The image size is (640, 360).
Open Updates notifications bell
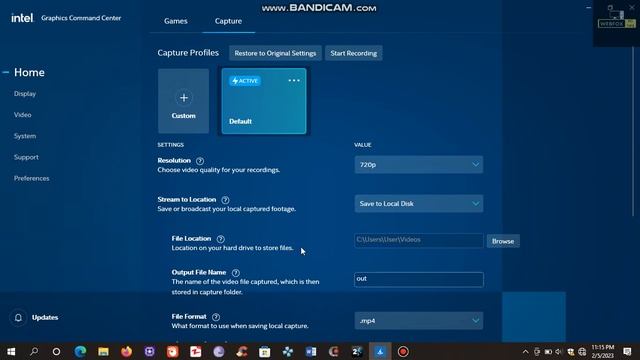[x=18, y=318]
